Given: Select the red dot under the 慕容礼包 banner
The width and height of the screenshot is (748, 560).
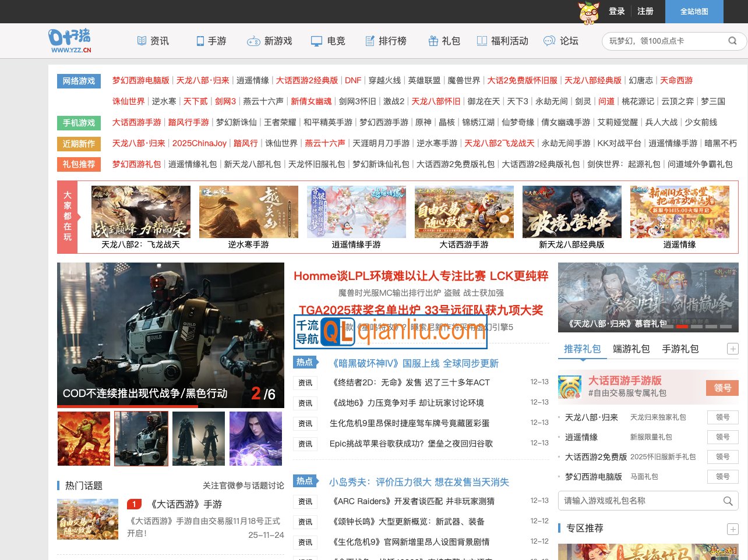Looking at the screenshot, I should 682,327.
